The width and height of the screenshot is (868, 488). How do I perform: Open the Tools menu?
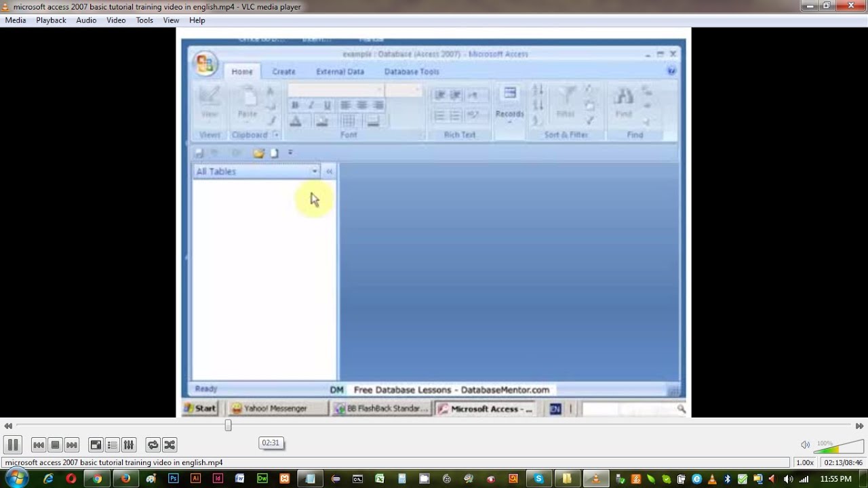(x=144, y=20)
